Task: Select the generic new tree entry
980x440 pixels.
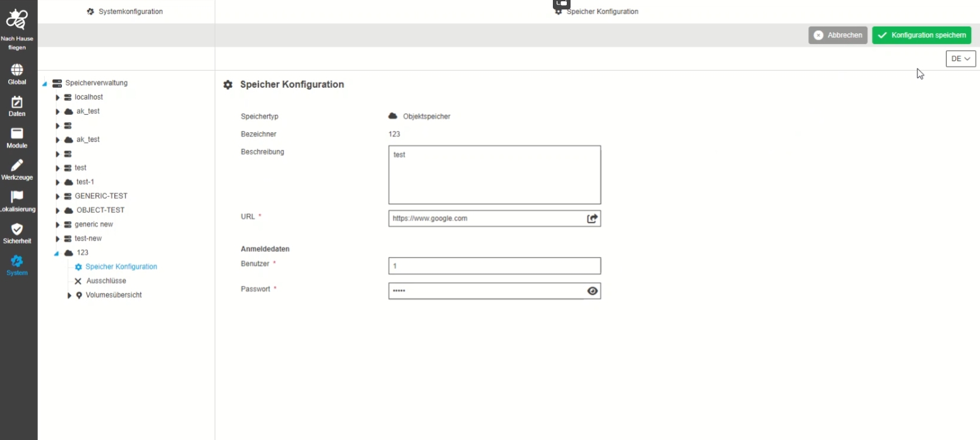Action: 94,224
